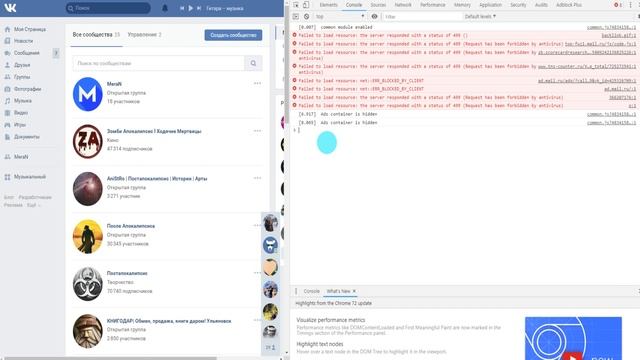Open the После Апокалипсиса community avatar

(87, 236)
